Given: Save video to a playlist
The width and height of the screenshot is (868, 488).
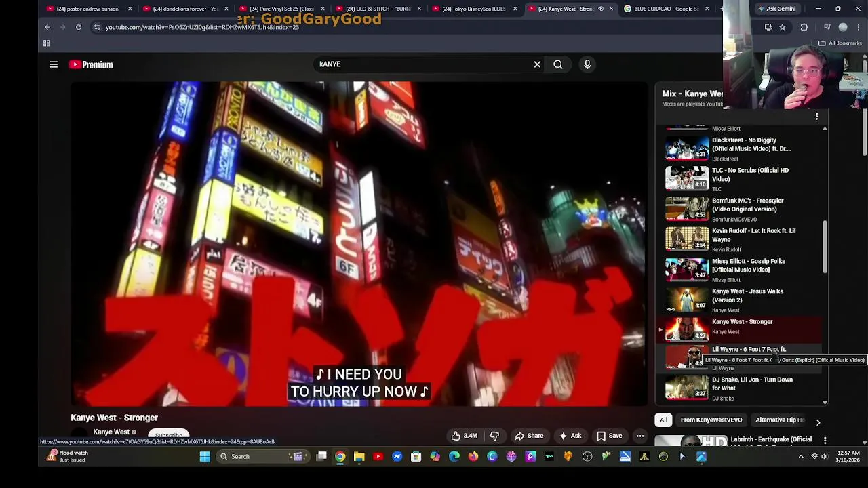Looking at the screenshot, I should coord(609,436).
